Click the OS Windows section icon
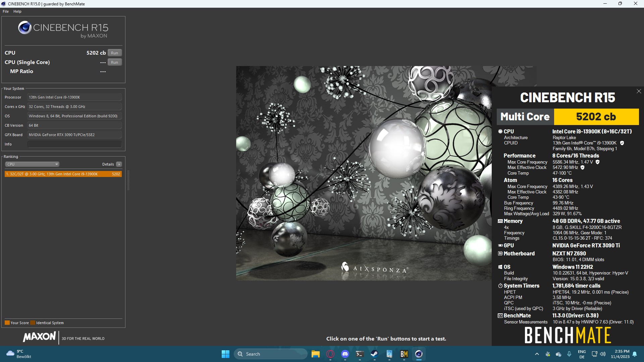Viewport: 644px width, 362px height. pyautogui.click(x=500, y=267)
